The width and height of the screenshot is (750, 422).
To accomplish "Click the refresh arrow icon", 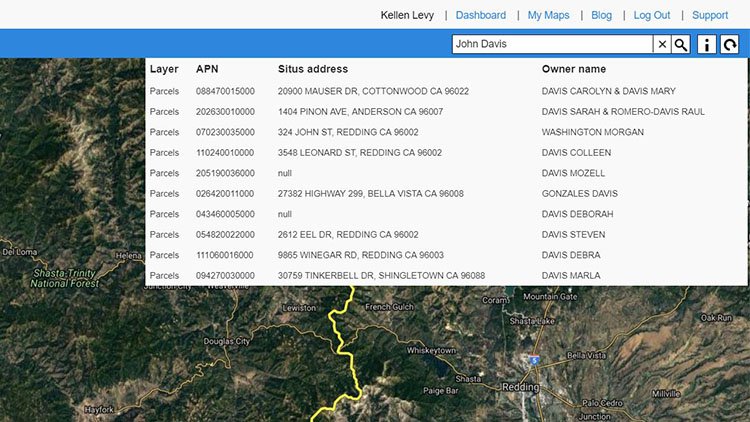I will click(x=729, y=44).
